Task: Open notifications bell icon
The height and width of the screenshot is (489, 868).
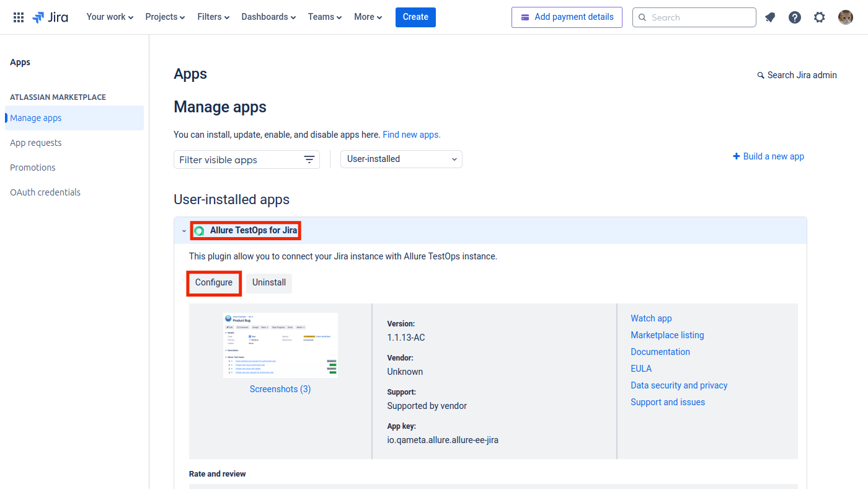Action: coord(770,17)
